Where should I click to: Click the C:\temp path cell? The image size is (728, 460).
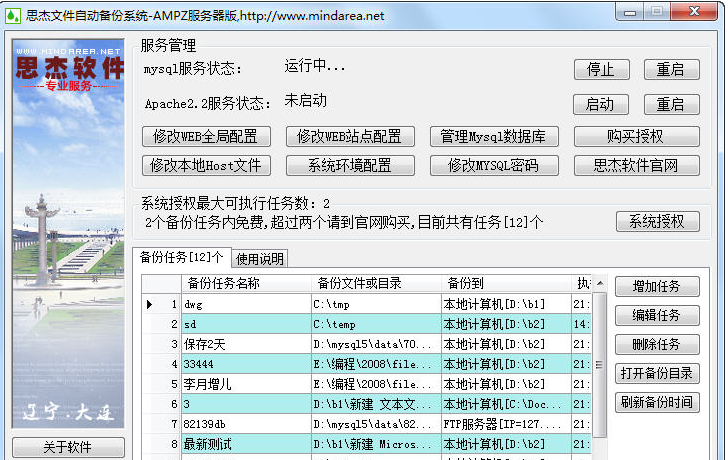click(376, 324)
